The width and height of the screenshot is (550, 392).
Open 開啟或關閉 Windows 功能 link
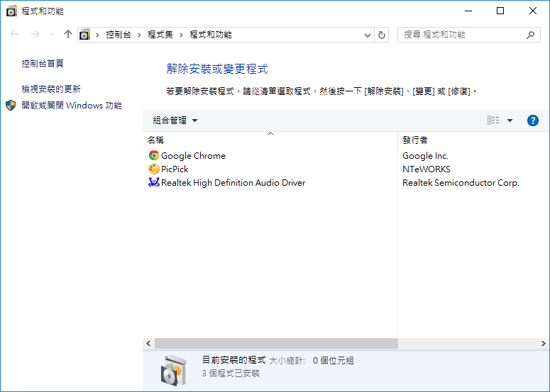(x=72, y=105)
